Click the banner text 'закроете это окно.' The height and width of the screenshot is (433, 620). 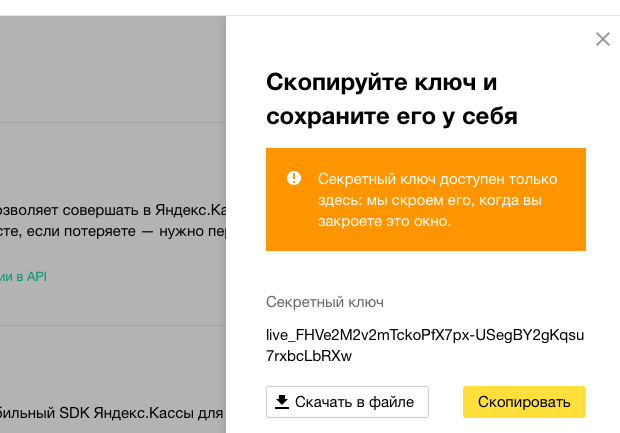[384, 222]
